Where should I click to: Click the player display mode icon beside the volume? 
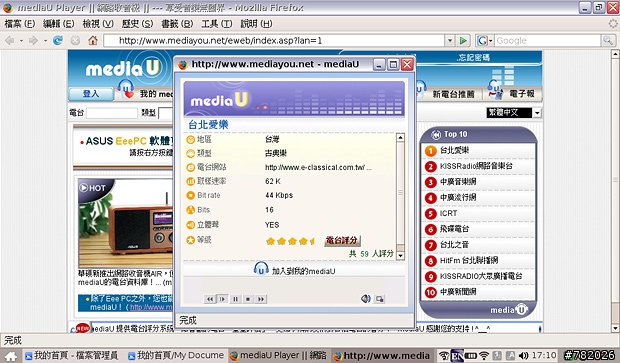[x=380, y=299]
